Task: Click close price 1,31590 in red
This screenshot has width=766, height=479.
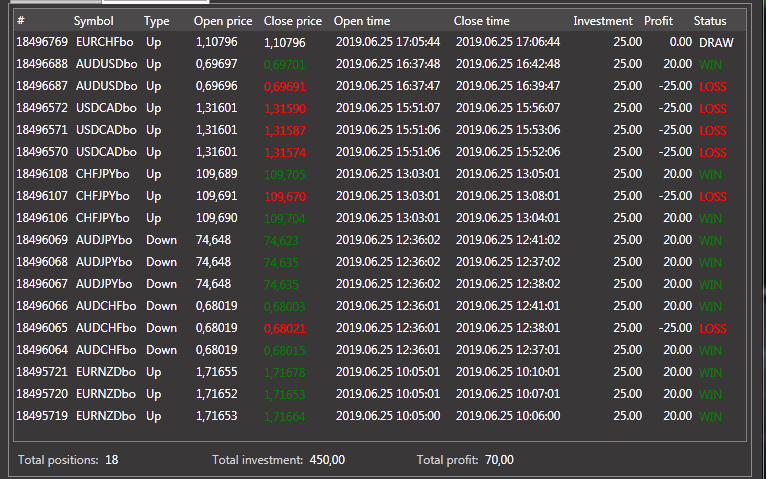Action: tap(285, 109)
